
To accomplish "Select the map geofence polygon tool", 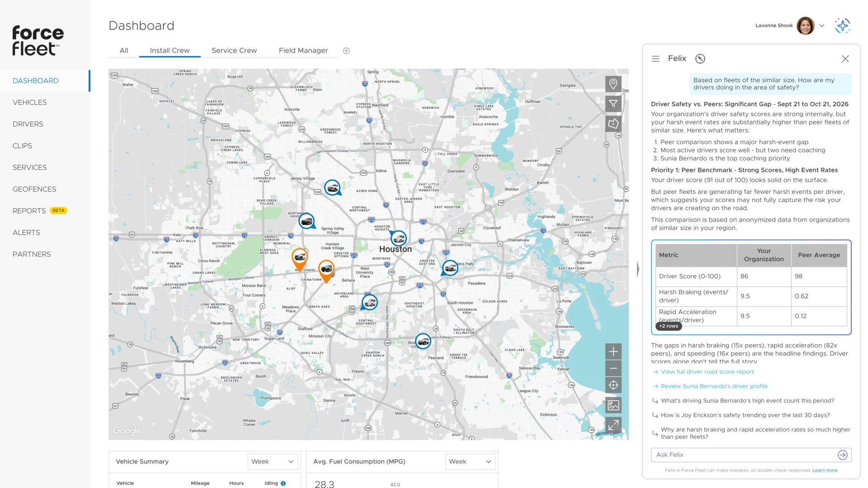I will [x=613, y=124].
